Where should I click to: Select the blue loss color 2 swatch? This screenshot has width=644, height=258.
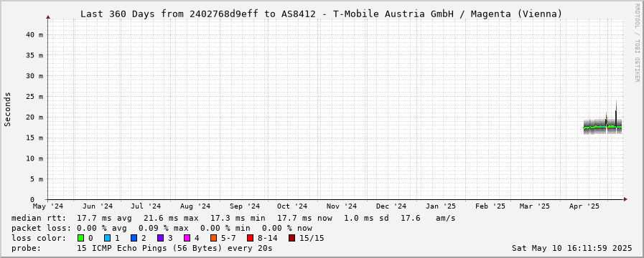pyautogui.click(x=134, y=238)
